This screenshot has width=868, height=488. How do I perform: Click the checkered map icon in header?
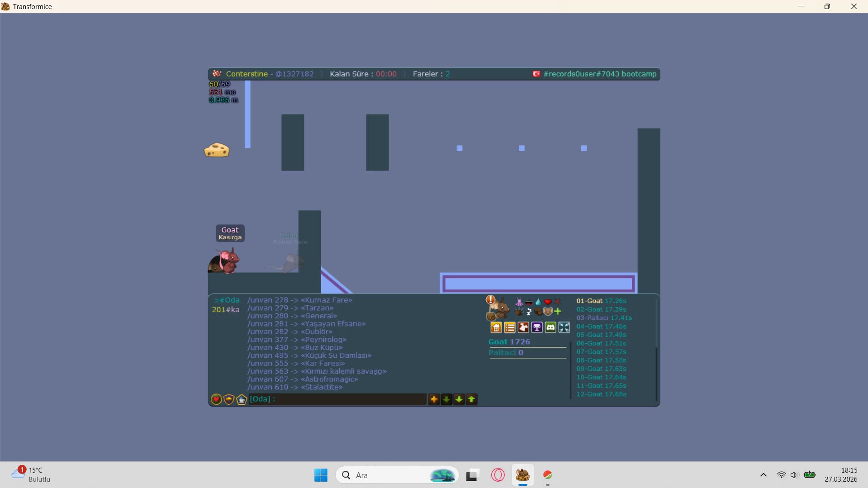pos(217,74)
